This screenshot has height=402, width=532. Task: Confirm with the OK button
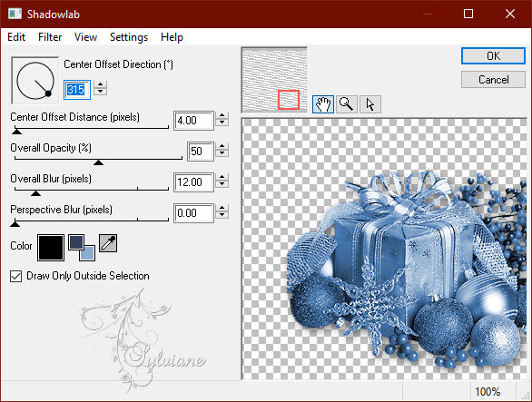click(x=493, y=56)
